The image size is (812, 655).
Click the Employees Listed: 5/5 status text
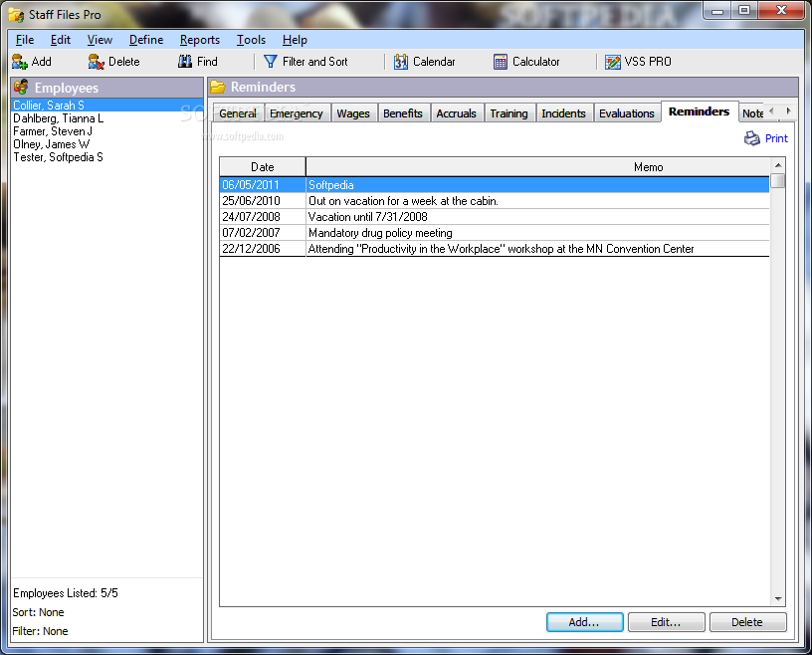pos(66,593)
